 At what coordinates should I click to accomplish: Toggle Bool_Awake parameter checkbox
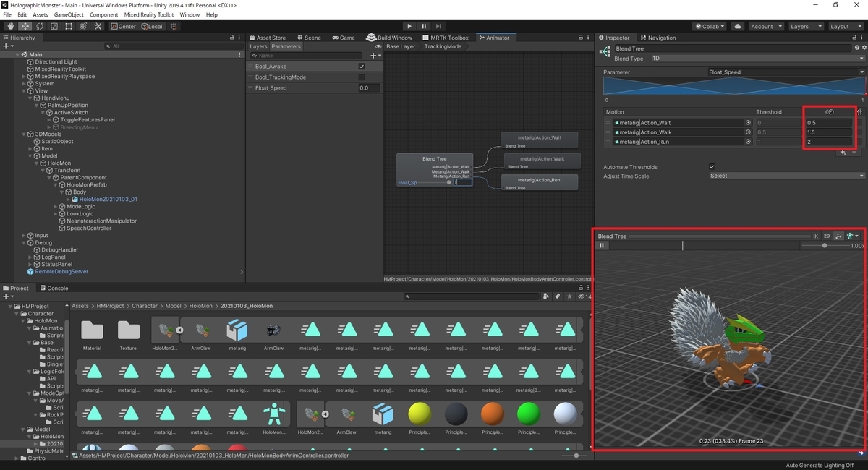point(362,67)
